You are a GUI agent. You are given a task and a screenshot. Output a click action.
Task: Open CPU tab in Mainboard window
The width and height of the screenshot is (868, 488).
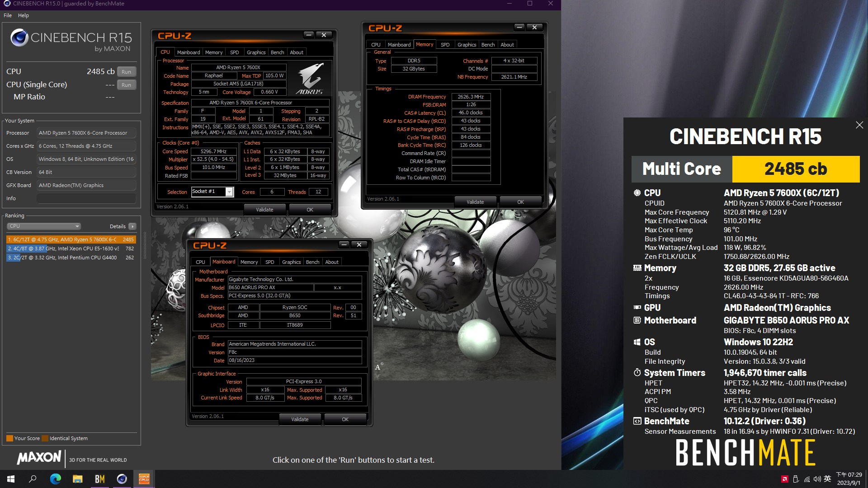click(x=200, y=262)
